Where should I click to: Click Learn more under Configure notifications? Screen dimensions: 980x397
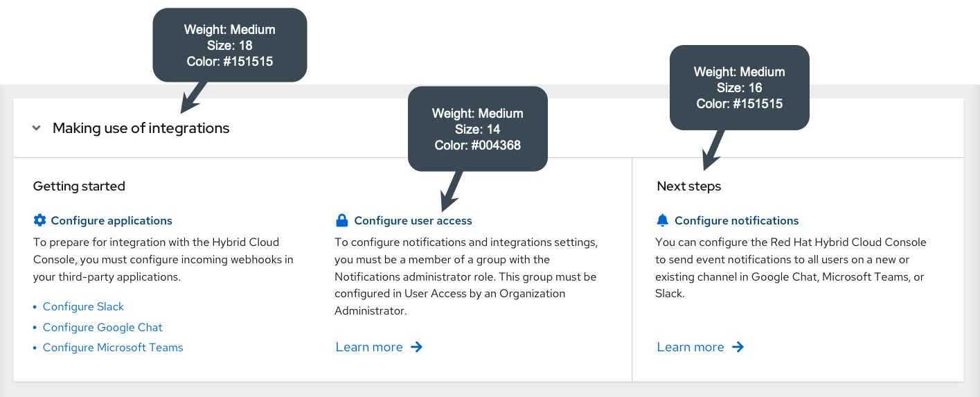(x=691, y=347)
